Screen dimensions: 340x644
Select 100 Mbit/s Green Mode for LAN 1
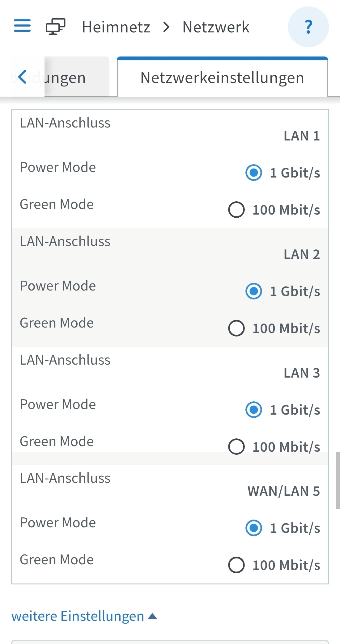[x=236, y=210]
